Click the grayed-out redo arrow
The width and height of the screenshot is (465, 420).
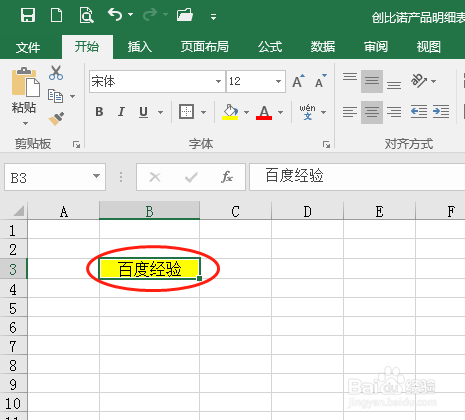coord(150,15)
